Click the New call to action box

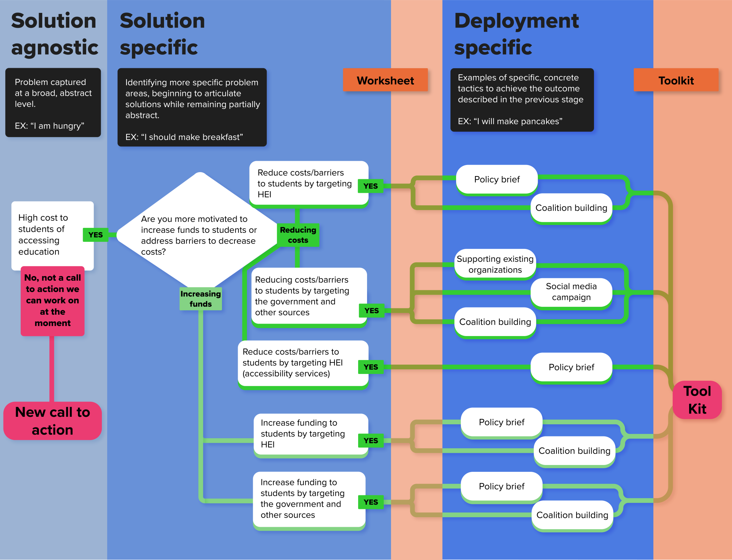pos(53,421)
